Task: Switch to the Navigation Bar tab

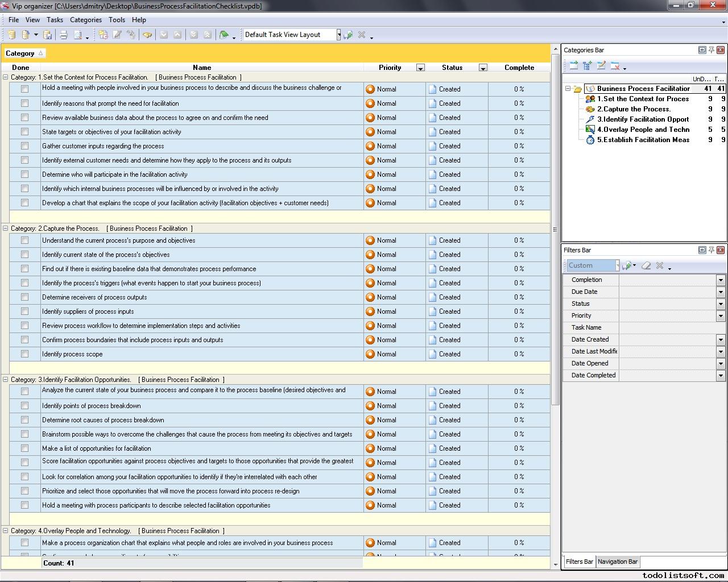Action: click(617, 562)
